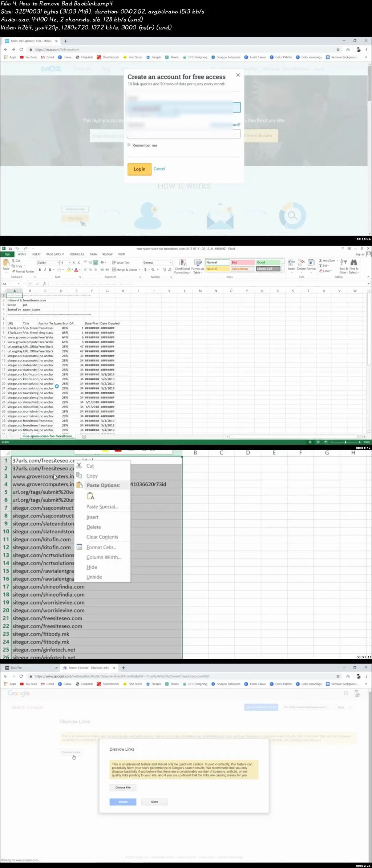Open Sort & Filter
Screen dimensions: 372x868
[344, 266]
